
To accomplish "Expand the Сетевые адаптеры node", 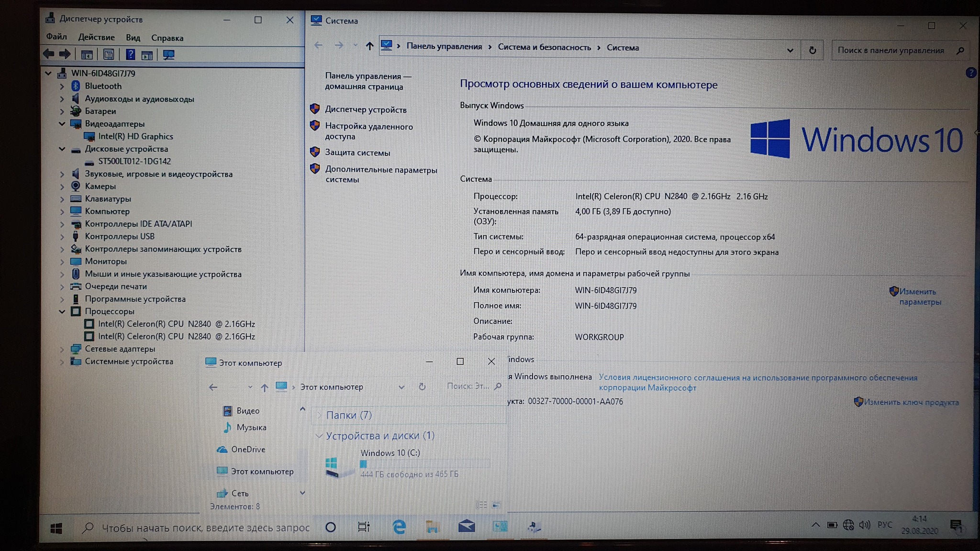I will pos(62,349).
